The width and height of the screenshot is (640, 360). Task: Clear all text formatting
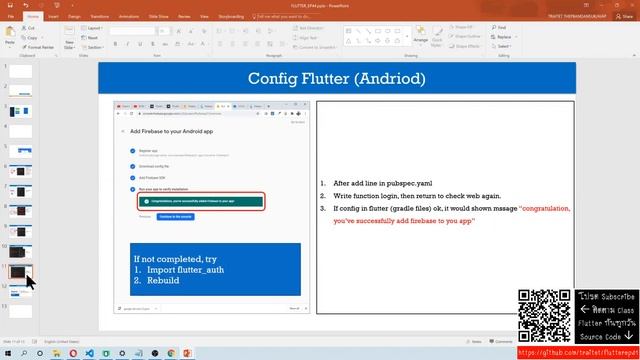[204, 31]
